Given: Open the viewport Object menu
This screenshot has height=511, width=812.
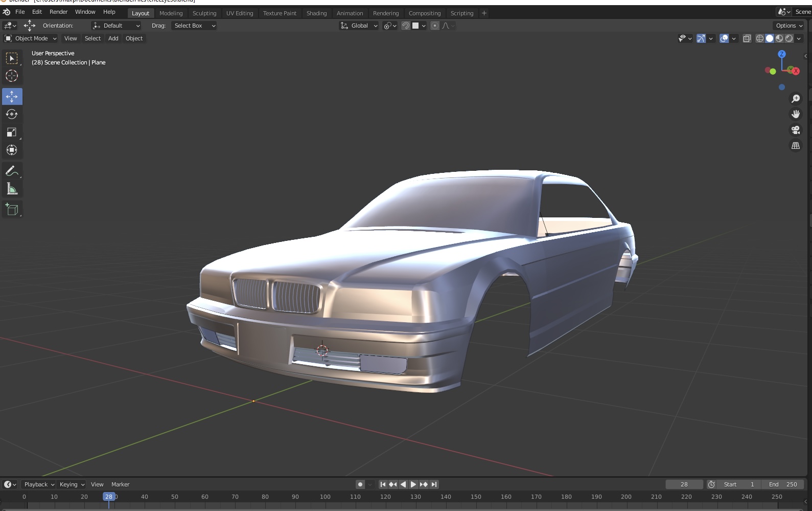Looking at the screenshot, I should point(134,38).
